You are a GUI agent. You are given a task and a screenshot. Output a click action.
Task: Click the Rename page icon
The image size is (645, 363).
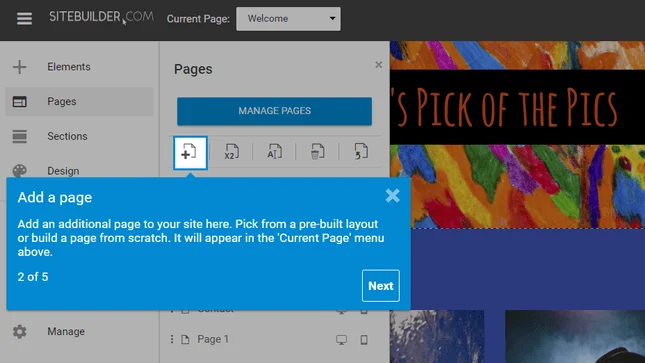coord(274,151)
